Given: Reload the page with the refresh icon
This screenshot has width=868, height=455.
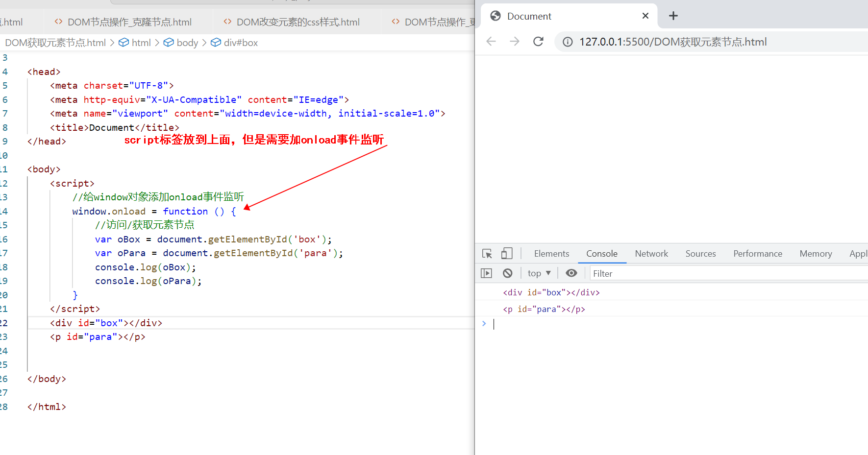Looking at the screenshot, I should 538,42.
